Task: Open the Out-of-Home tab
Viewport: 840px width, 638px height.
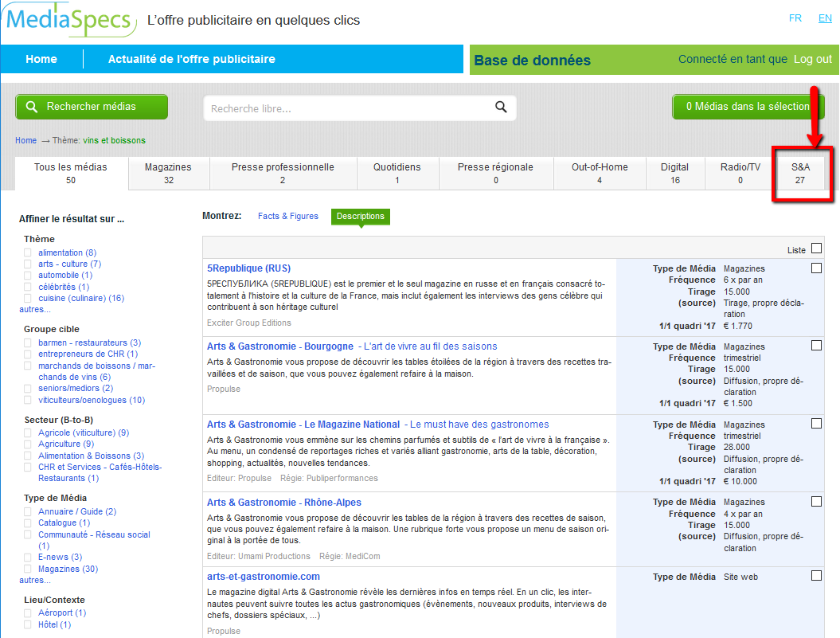Action: pos(600,173)
